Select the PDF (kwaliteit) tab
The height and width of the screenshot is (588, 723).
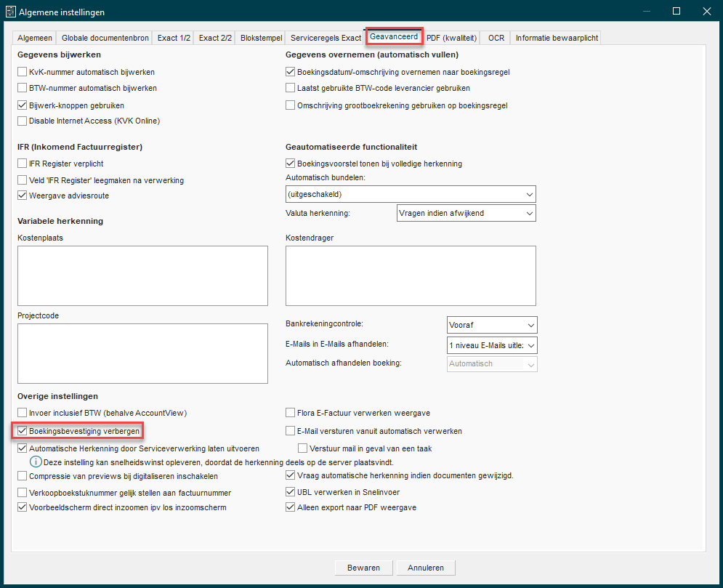click(x=451, y=38)
